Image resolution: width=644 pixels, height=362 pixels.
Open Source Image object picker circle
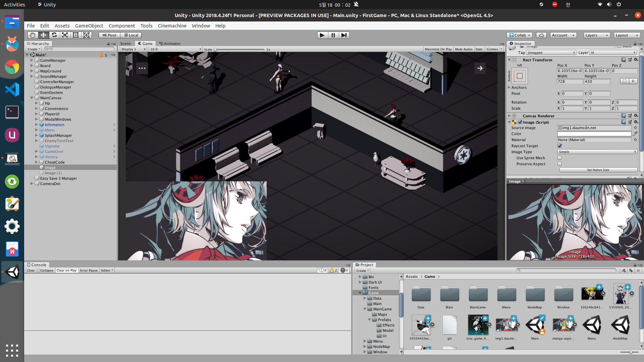[635, 128]
